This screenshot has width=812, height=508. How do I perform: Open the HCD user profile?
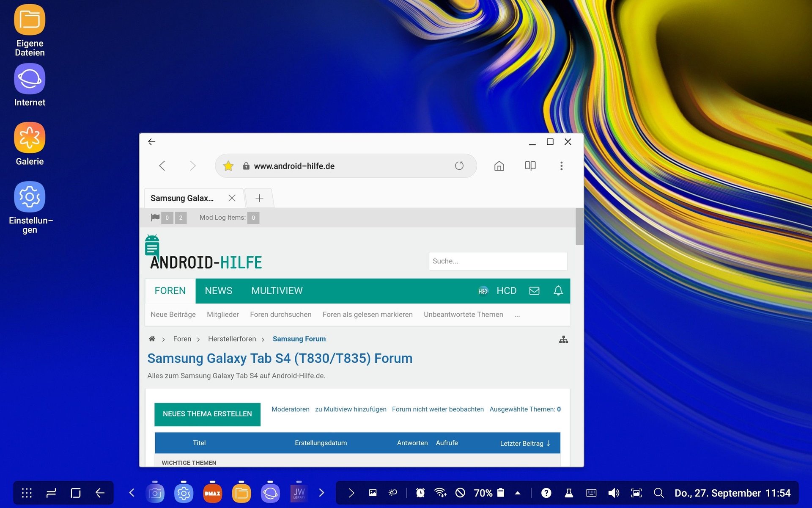pos(498,291)
